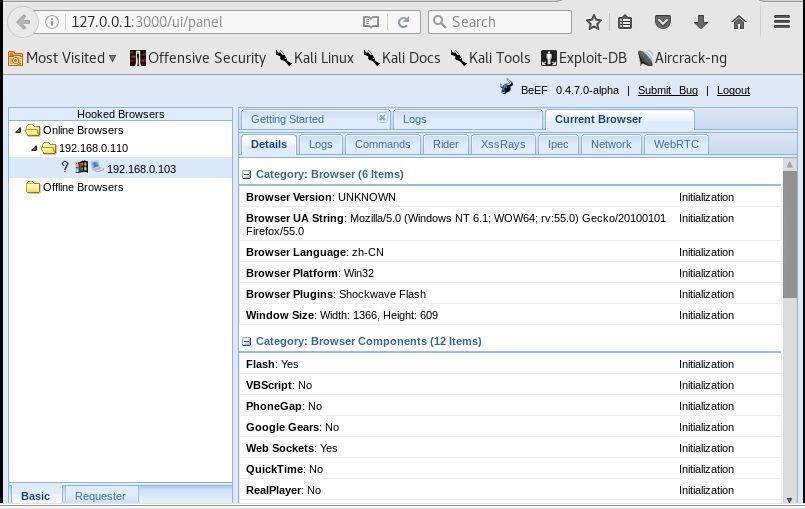Click the browser back arrow button
The image size is (805, 509).
click(x=23, y=22)
